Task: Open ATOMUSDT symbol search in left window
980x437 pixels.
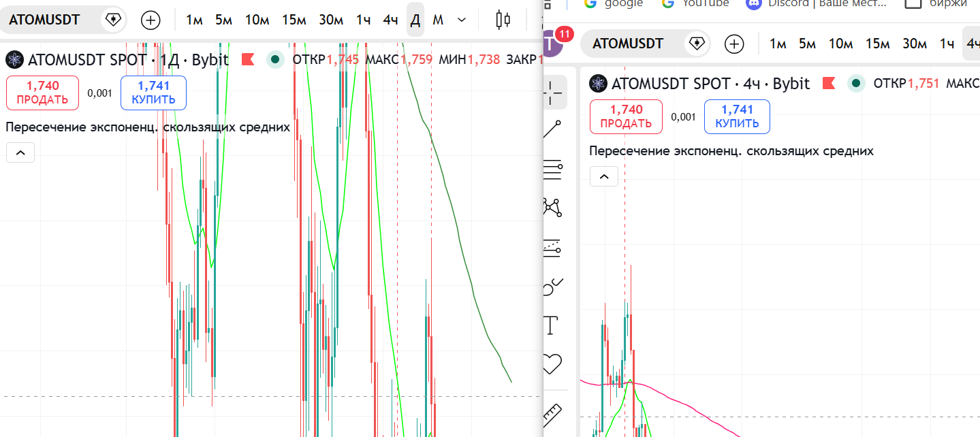Action: coord(44,20)
